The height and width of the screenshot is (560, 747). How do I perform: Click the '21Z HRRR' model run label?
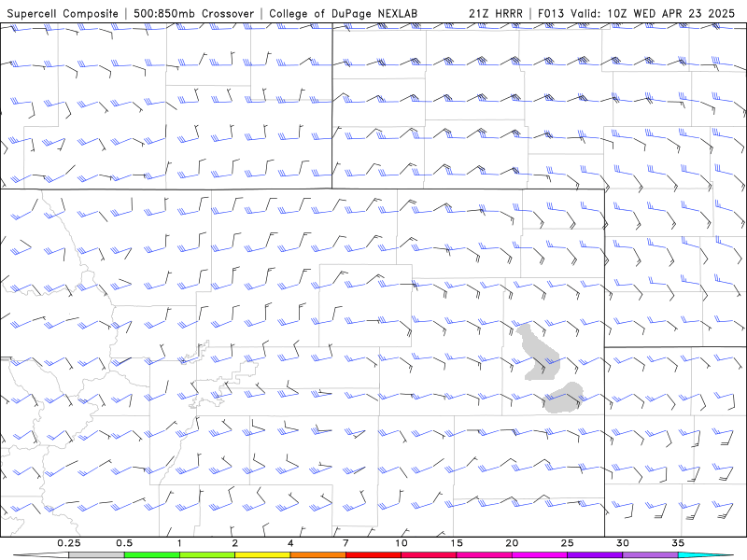click(x=496, y=13)
